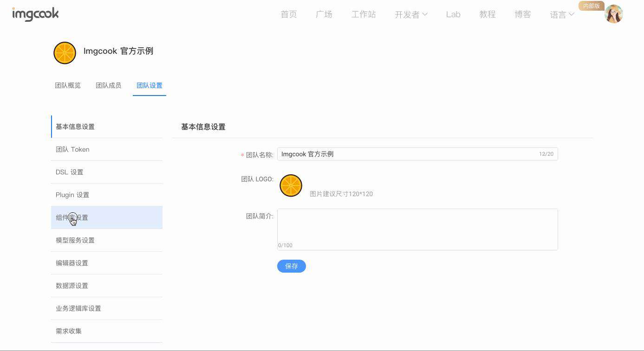Open 业务逻辑库设置 in the sidebar
The height and width of the screenshot is (351, 644).
107,308
